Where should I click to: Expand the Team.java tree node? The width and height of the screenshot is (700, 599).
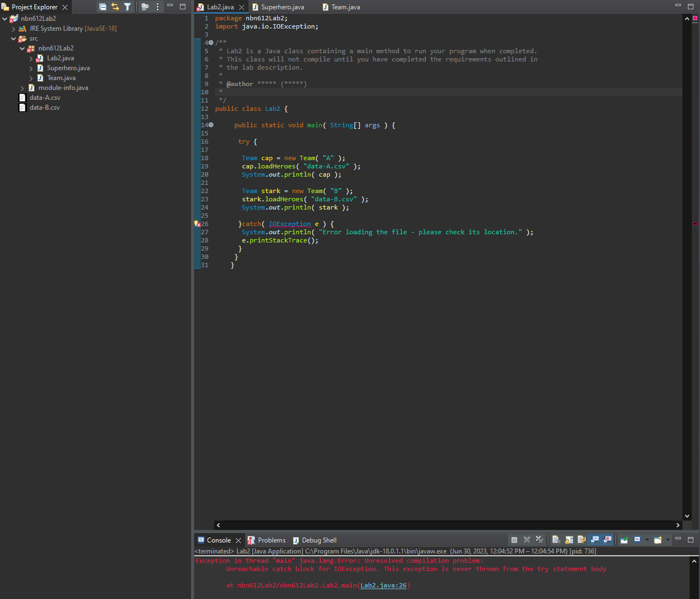[31, 78]
